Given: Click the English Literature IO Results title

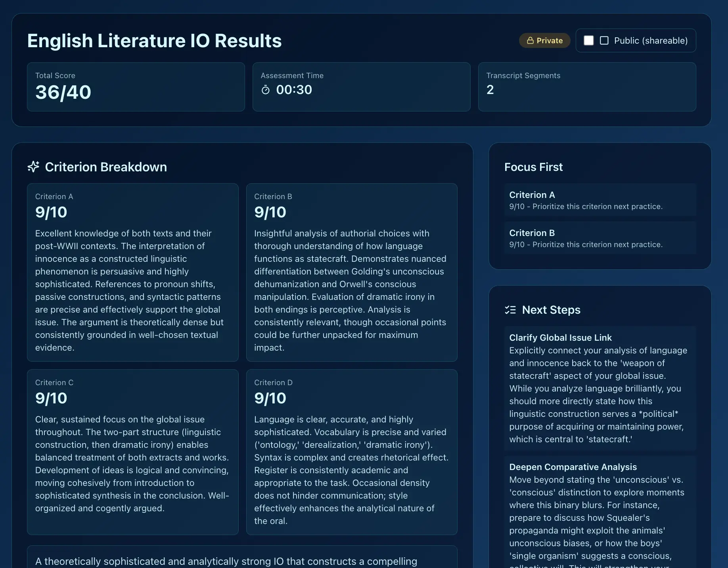Looking at the screenshot, I should (154, 40).
